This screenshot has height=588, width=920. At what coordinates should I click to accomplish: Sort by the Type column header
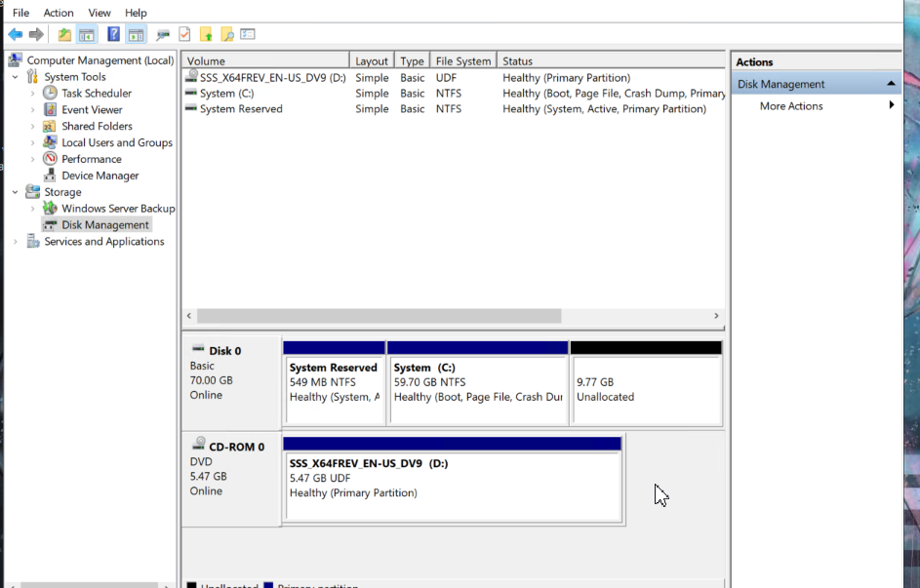click(412, 60)
